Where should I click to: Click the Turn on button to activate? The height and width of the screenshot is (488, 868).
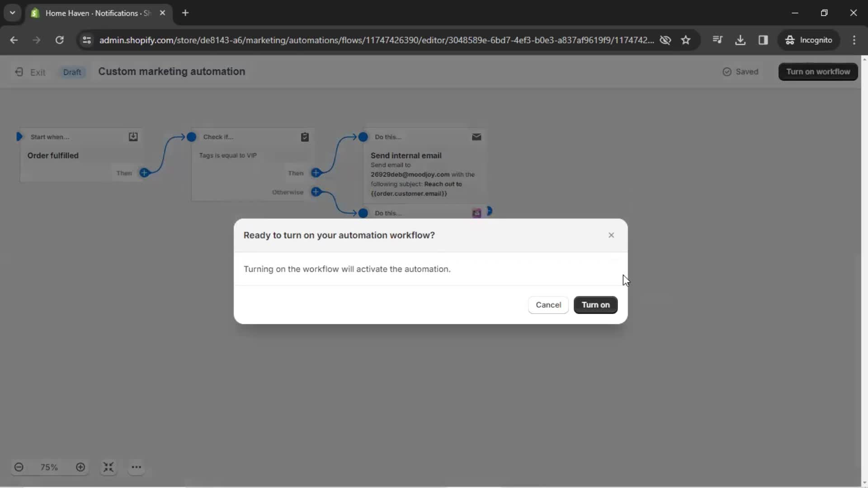(595, 305)
